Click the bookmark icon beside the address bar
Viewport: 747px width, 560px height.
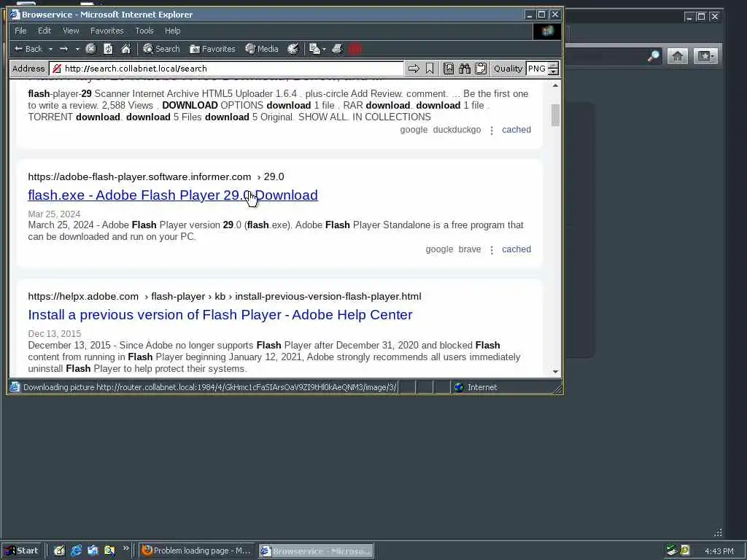point(430,69)
